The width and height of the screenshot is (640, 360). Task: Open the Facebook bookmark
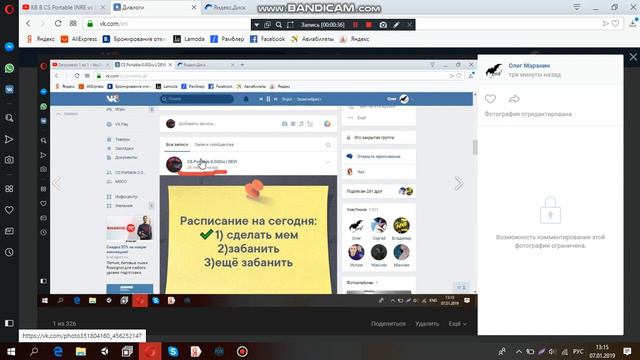click(x=267, y=39)
